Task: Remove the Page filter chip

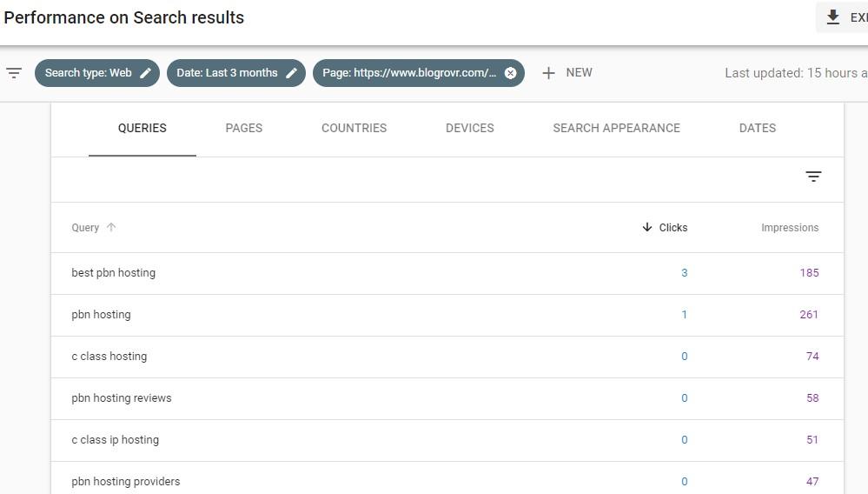Action: [511, 73]
